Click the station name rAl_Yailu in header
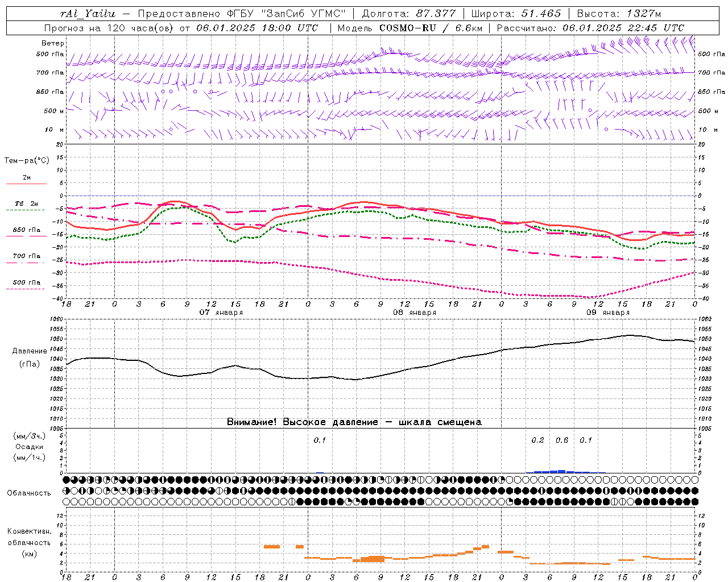The height and width of the screenshot is (582, 728). [88, 14]
